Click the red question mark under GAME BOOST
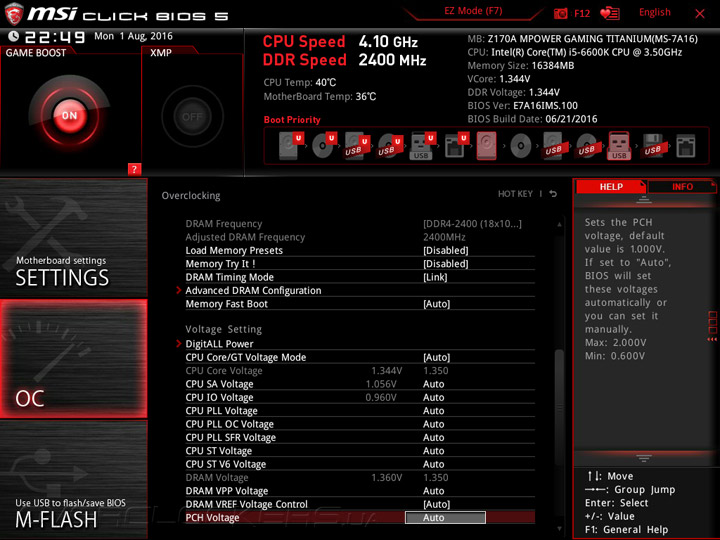Image resolution: width=720 pixels, height=540 pixels. (x=134, y=169)
